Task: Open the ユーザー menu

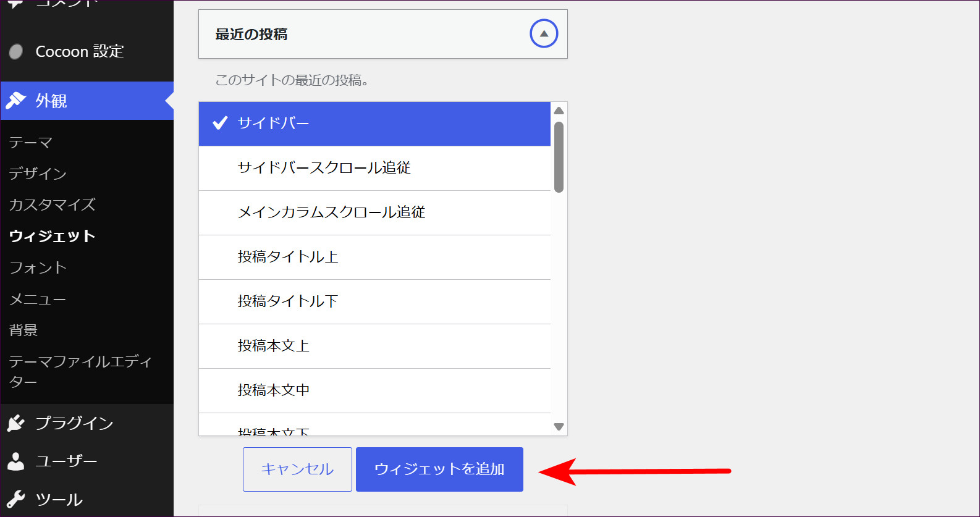Action: pos(87,461)
